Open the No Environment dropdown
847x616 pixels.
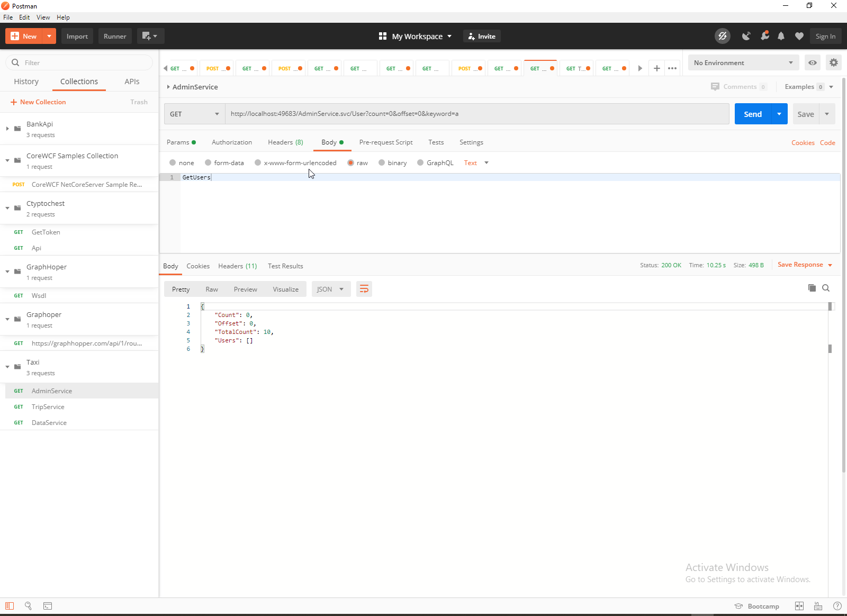[x=743, y=62]
